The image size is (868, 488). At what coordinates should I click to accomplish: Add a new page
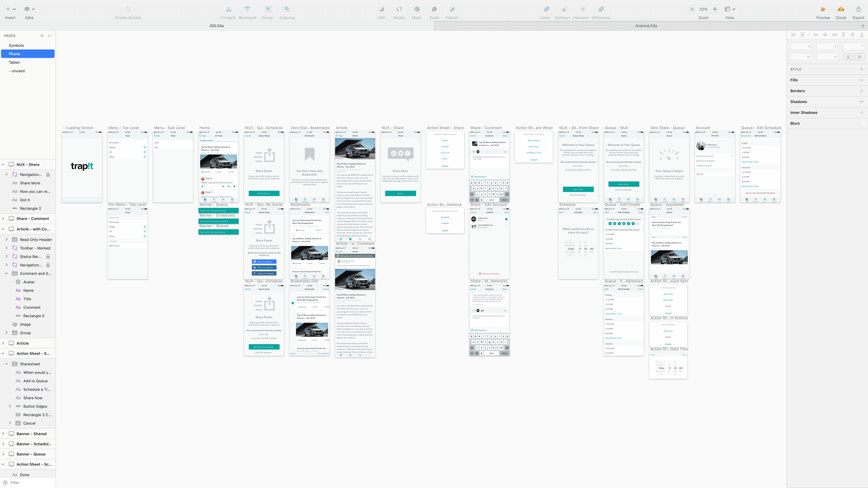42,36
